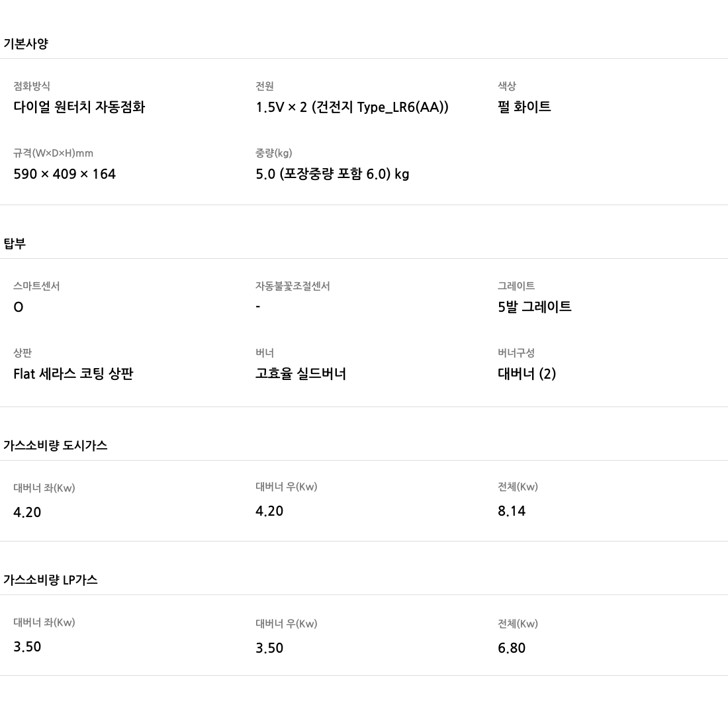The image size is (728, 709).
Task: Click the 전원 battery spec value
Action: coord(352,107)
